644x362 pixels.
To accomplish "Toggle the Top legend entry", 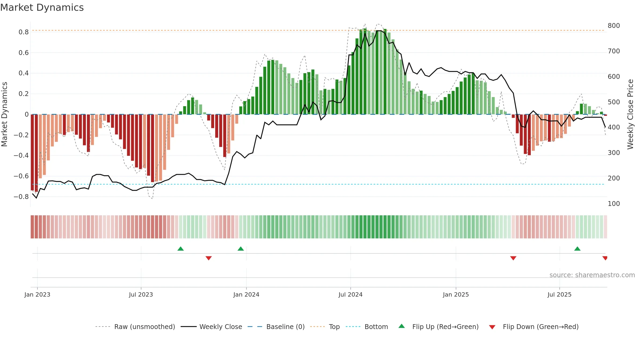I will [325, 327].
